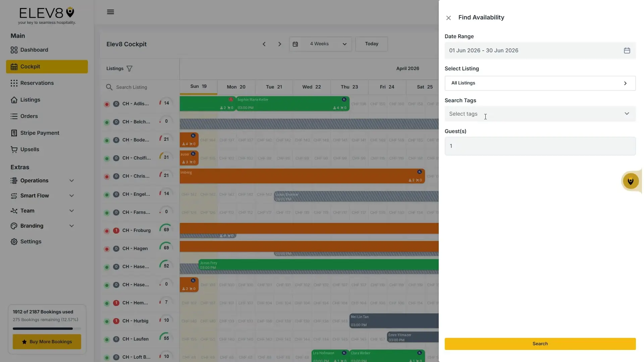Open the 4 Weeks view dropdown
Image resolution: width=644 pixels, height=362 pixels.
(320, 44)
